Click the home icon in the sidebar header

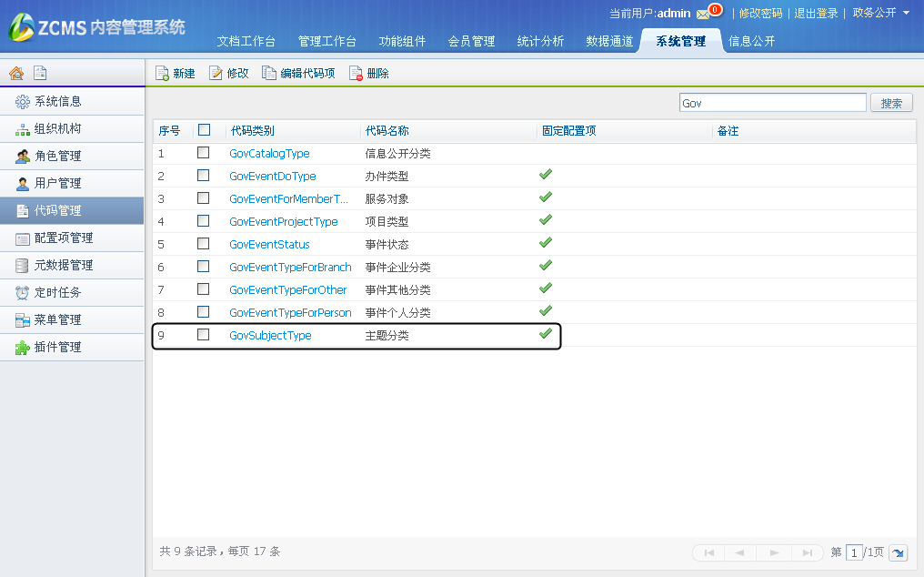click(x=16, y=74)
